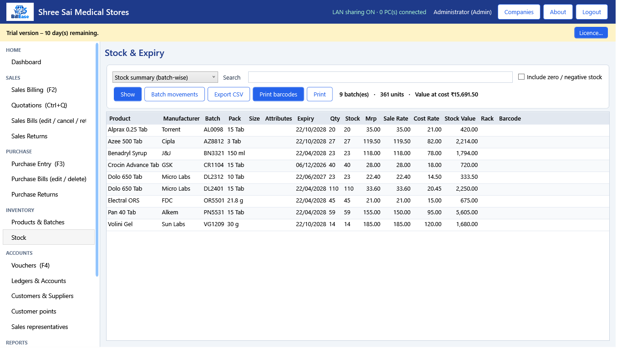
Task: Select Stock in the Inventory section
Action: point(49,238)
